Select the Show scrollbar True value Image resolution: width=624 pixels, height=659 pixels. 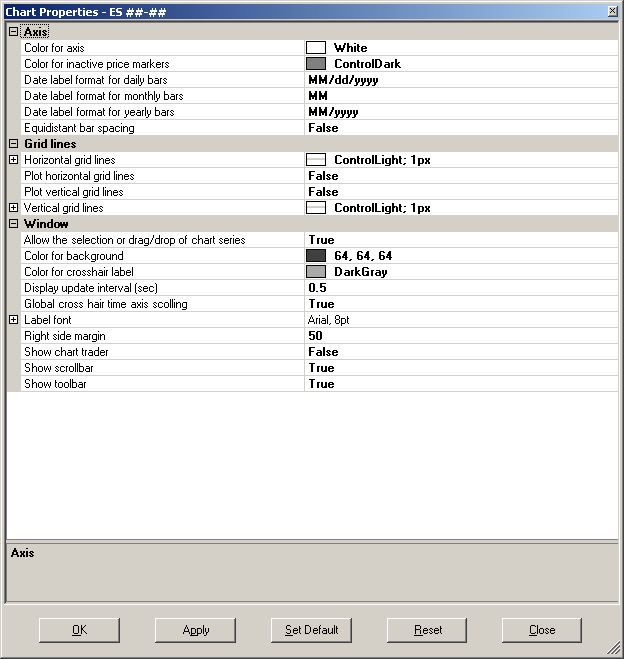321,368
